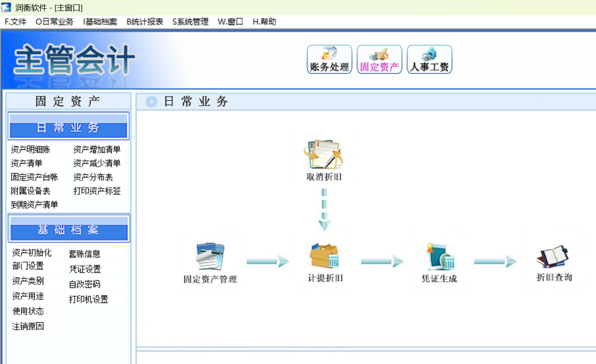596x364 pixels.
Task: Open the 账务处理 module icon
Action: pyautogui.click(x=329, y=59)
